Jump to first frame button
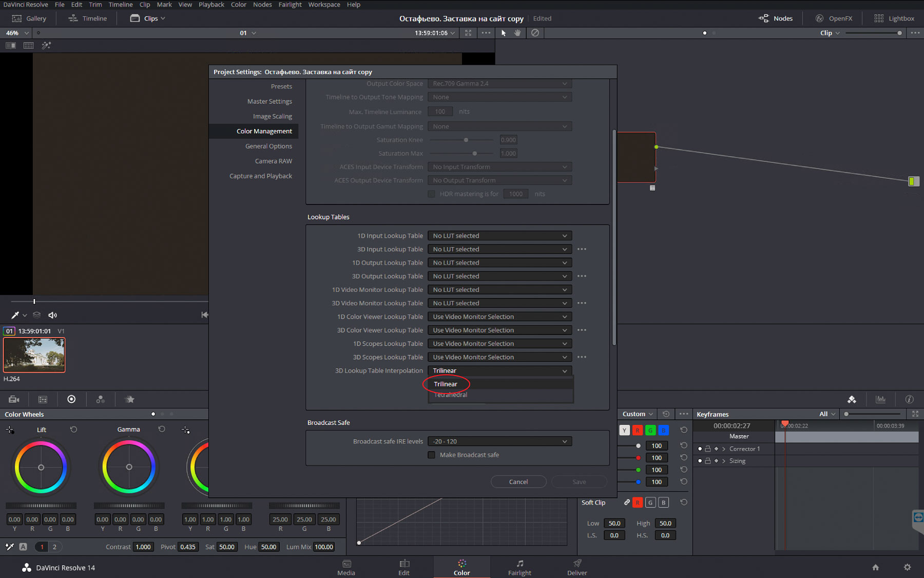Image resolution: width=924 pixels, height=578 pixels. (x=204, y=314)
